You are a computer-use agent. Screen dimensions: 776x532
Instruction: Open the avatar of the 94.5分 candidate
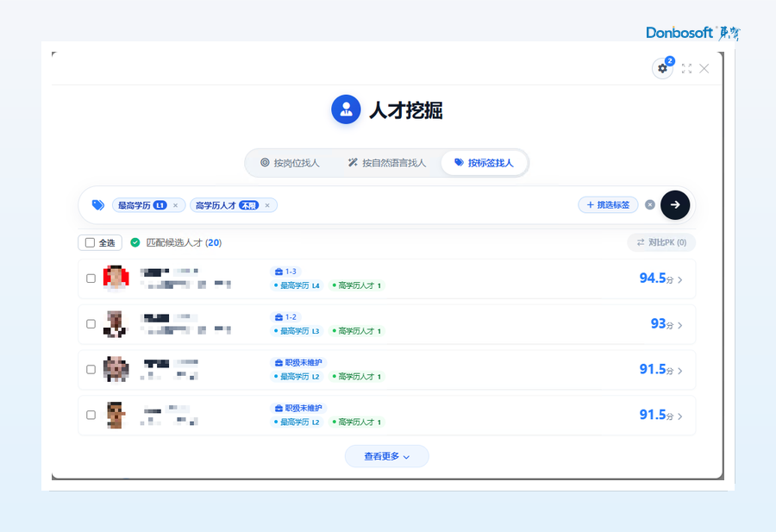116,279
